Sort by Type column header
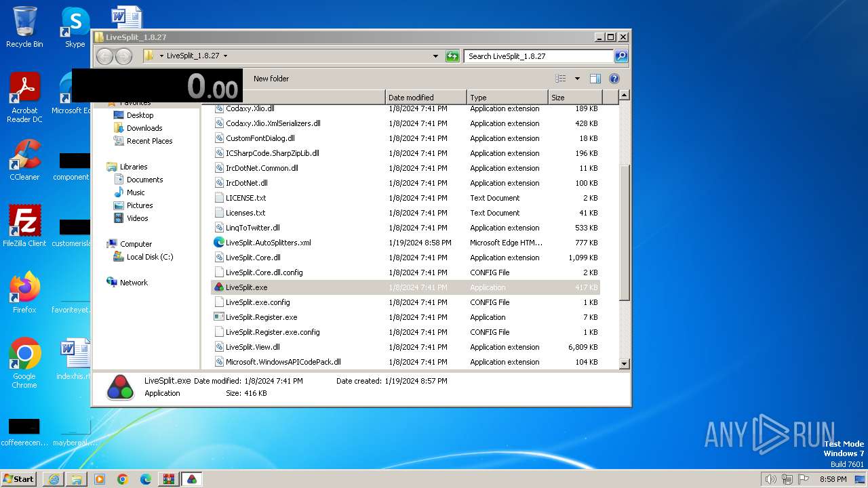This screenshot has height=488, width=868. (507, 98)
